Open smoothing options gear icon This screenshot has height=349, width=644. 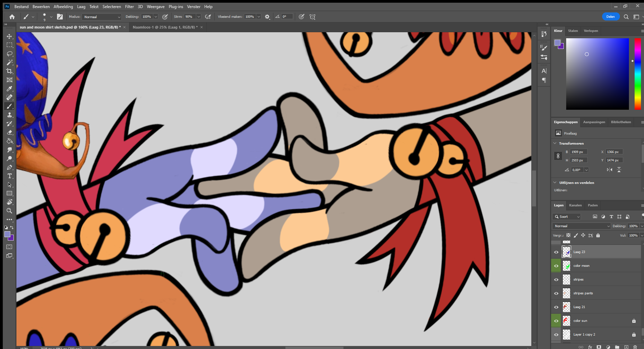(267, 17)
